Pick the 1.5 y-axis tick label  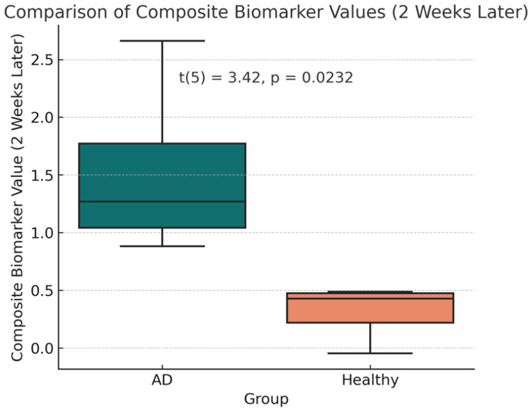[x=42, y=175]
